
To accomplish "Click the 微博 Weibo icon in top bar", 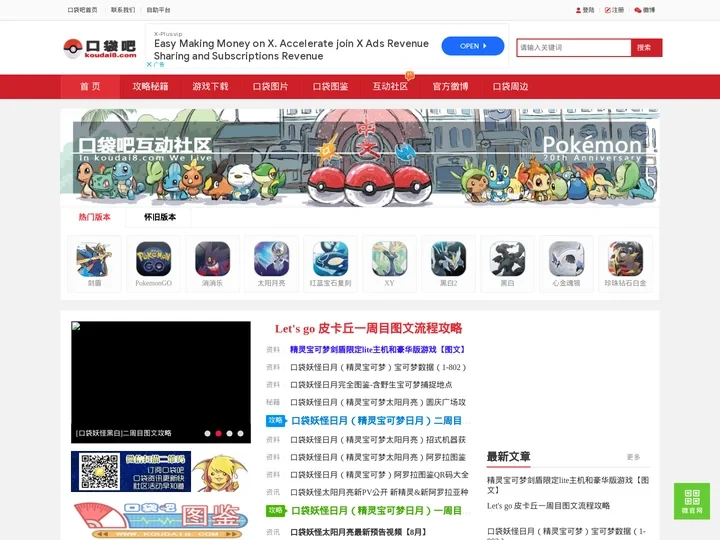I will coord(638,10).
